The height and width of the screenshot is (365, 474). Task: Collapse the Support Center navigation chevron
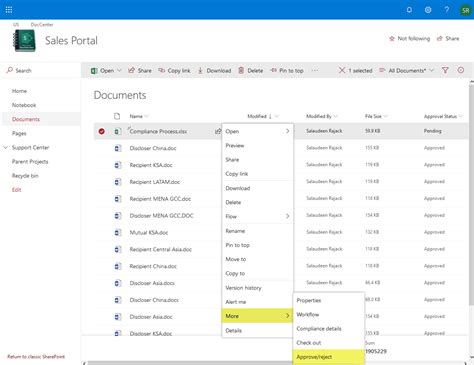pos(6,147)
